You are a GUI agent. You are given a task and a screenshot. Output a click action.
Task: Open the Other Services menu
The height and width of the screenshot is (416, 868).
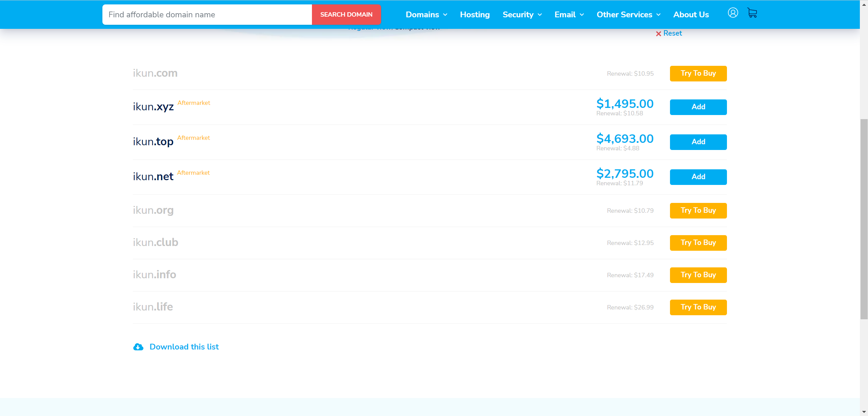625,15
